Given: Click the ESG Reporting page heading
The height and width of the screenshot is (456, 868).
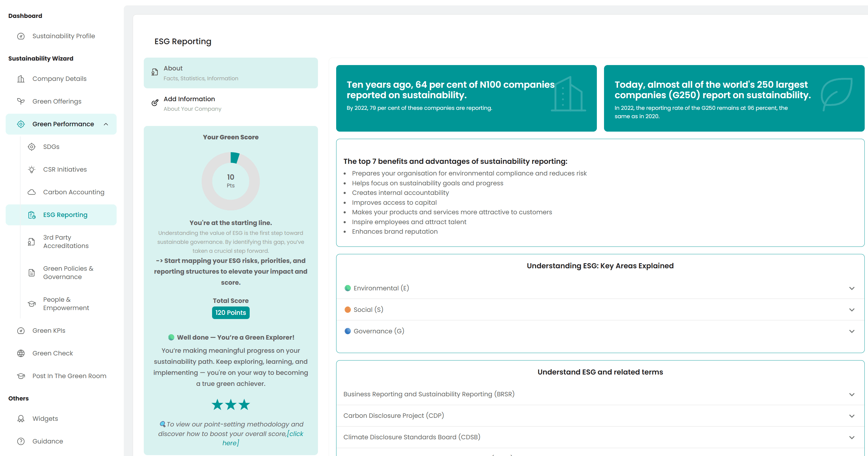Looking at the screenshot, I should pyautogui.click(x=183, y=41).
